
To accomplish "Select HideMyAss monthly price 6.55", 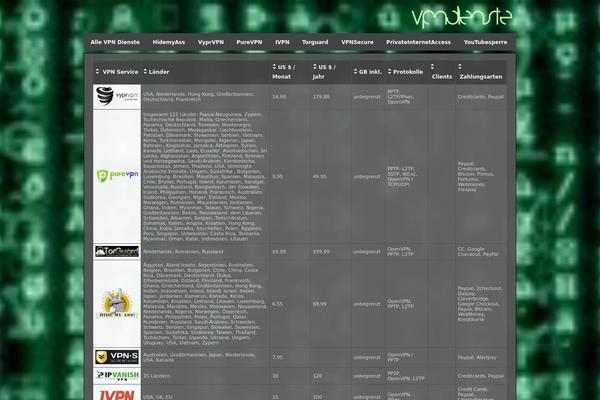I will (x=277, y=304).
